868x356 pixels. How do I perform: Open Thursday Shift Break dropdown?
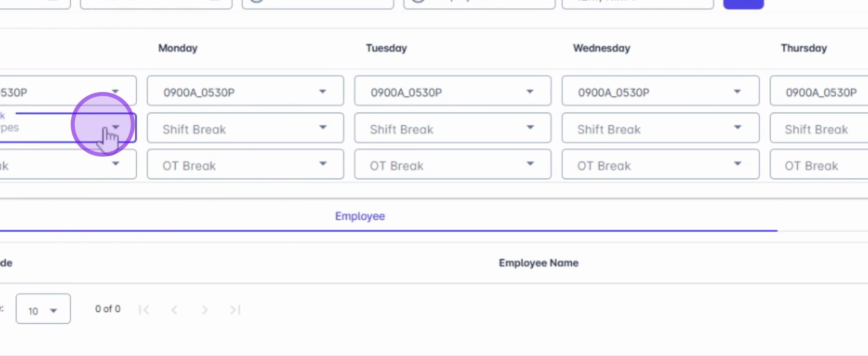[820, 128]
